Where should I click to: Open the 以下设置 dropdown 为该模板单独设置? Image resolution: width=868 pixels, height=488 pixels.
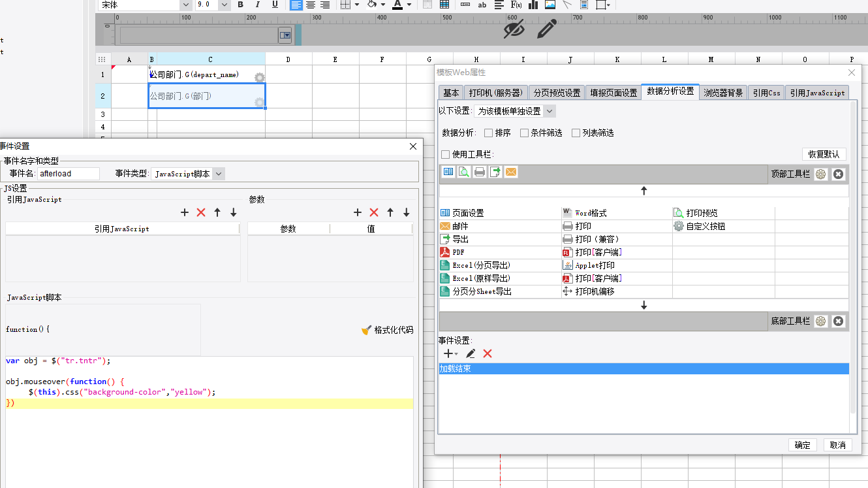(x=515, y=111)
